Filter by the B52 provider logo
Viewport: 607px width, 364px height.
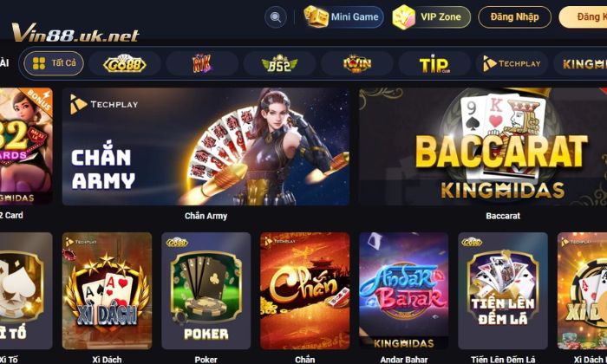[x=279, y=63]
